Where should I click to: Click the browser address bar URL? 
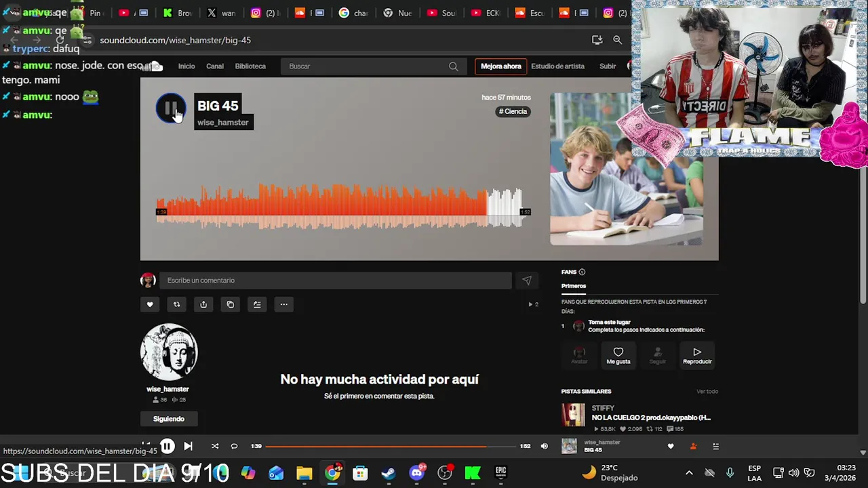(176, 40)
